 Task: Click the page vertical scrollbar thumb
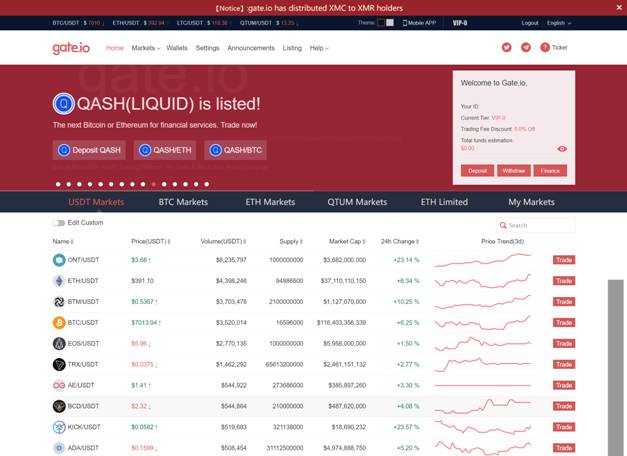[616, 368]
